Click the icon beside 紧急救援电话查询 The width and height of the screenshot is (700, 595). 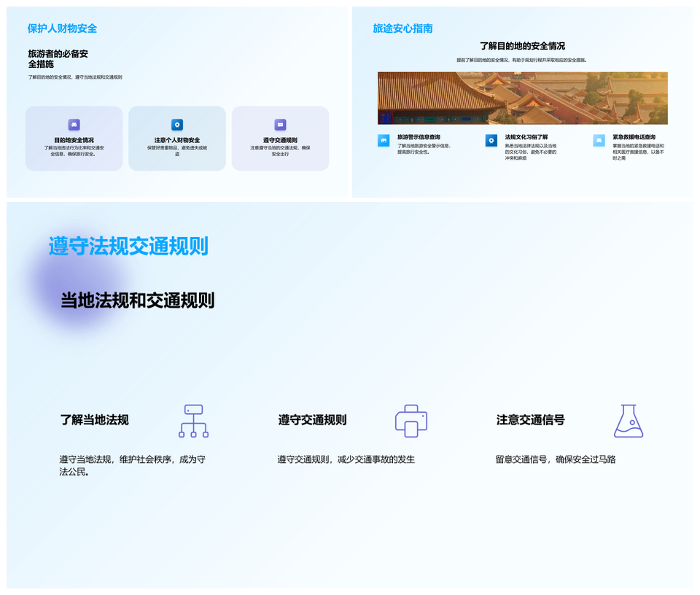pos(599,141)
